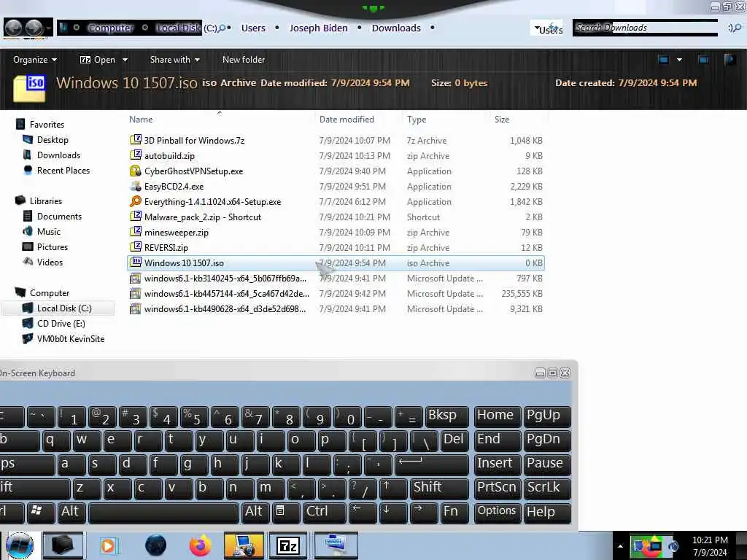Open media player taskbar icon

[108, 545]
